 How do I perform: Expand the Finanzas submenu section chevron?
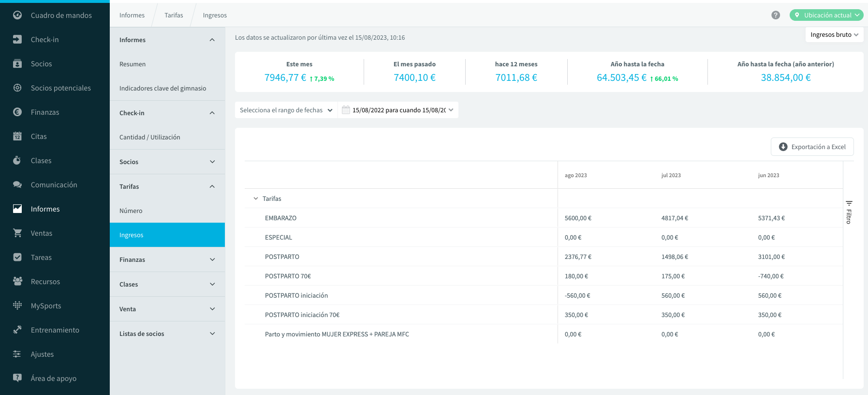pos(212,259)
